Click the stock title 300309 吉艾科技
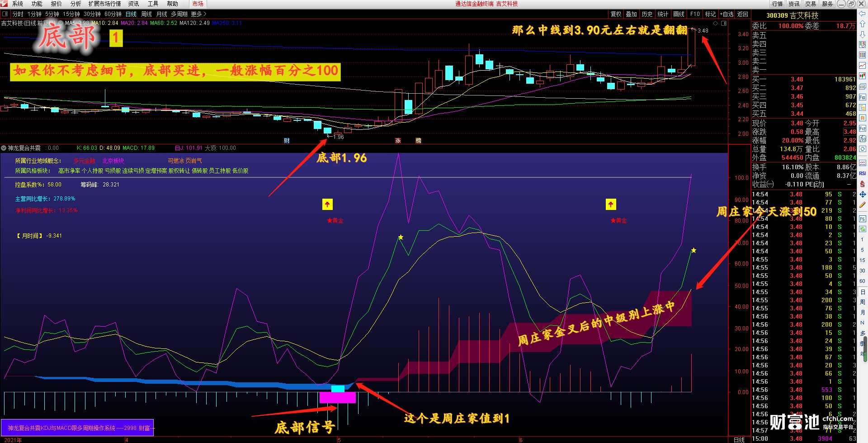868x443 pixels. tap(793, 15)
